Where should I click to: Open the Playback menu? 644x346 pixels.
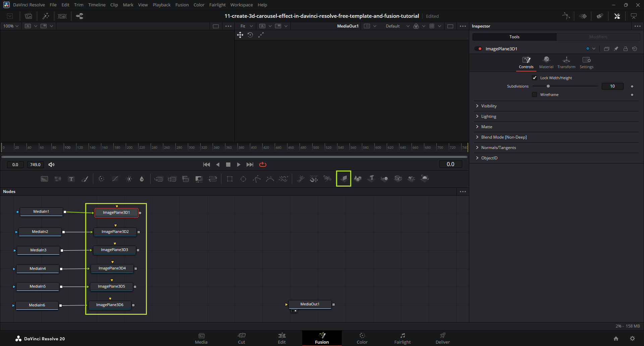tap(161, 5)
